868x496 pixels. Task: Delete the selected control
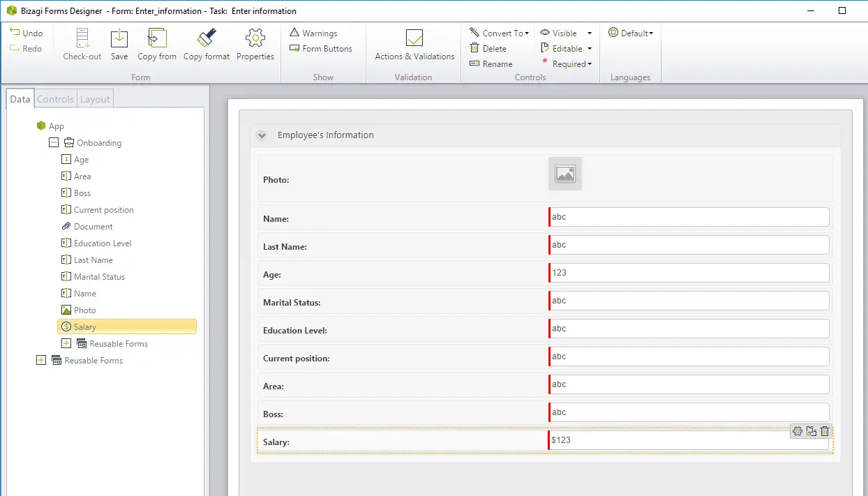click(488, 48)
